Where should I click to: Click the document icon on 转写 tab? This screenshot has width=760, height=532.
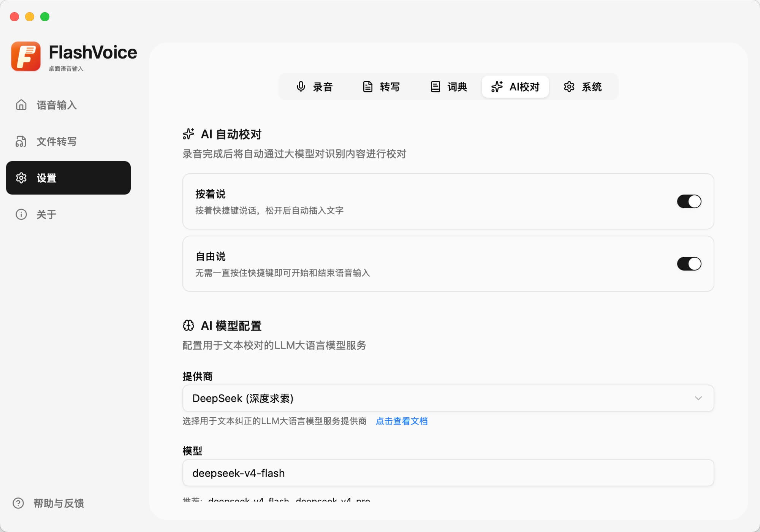click(367, 87)
